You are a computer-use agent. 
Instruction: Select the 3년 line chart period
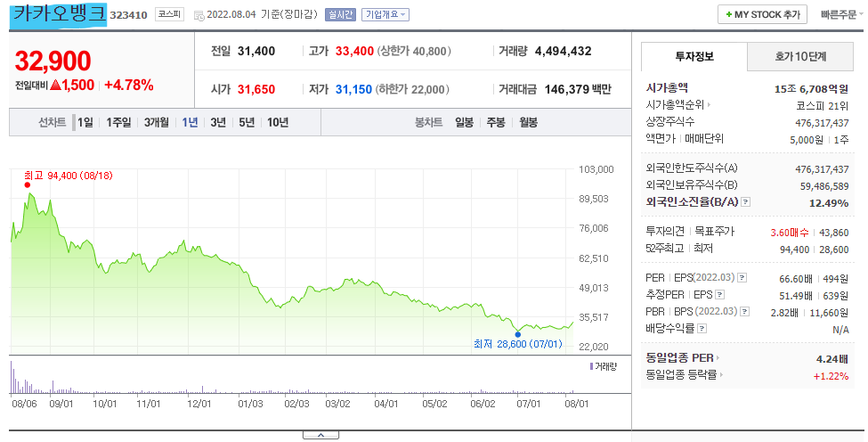pyautogui.click(x=218, y=122)
